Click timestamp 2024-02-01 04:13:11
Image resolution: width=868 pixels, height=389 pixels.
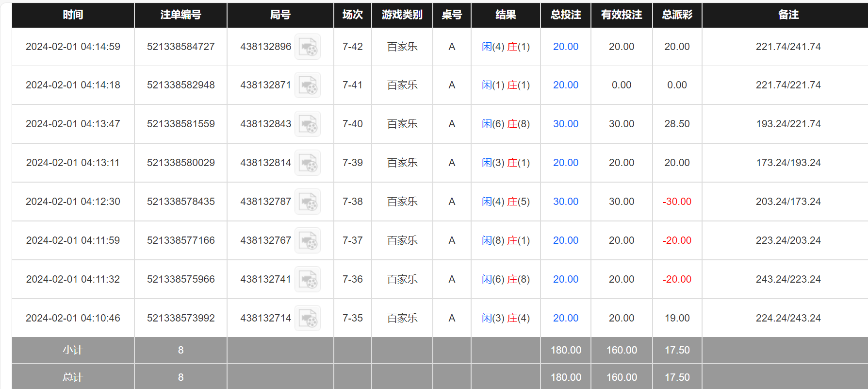(x=73, y=163)
